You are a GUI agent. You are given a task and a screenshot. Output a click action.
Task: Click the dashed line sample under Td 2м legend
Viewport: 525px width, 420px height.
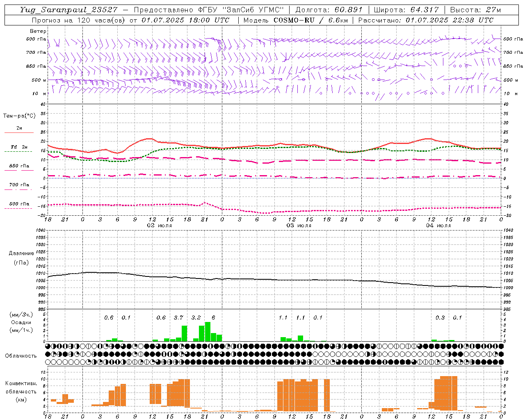point(18,151)
